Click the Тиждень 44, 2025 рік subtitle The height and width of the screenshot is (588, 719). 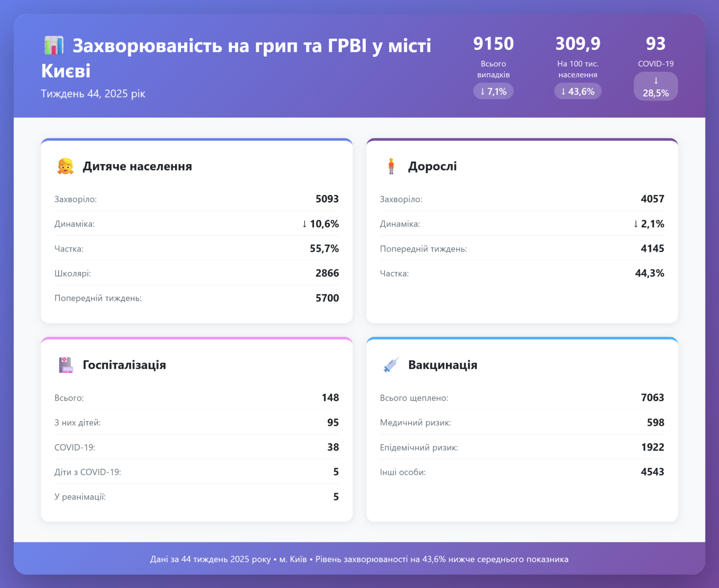tap(93, 93)
